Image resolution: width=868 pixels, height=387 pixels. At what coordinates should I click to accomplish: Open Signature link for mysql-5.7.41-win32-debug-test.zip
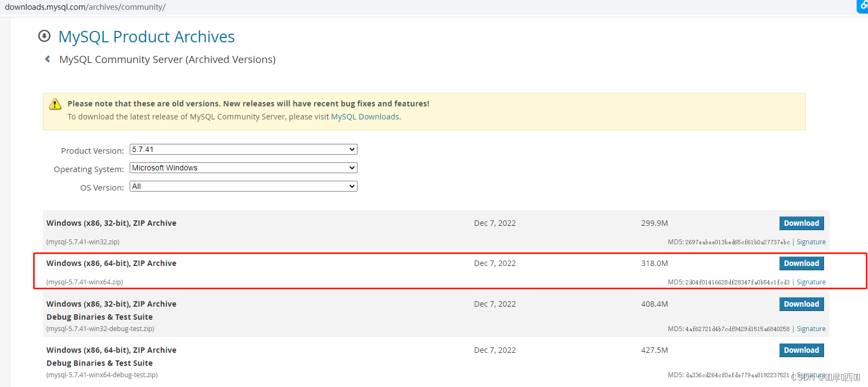811,329
